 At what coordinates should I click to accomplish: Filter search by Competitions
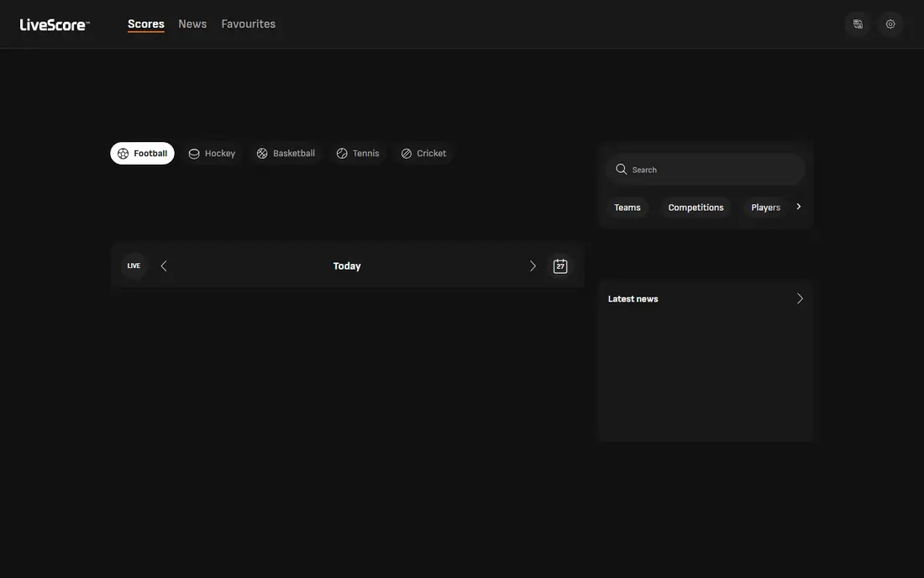click(696, 208)
